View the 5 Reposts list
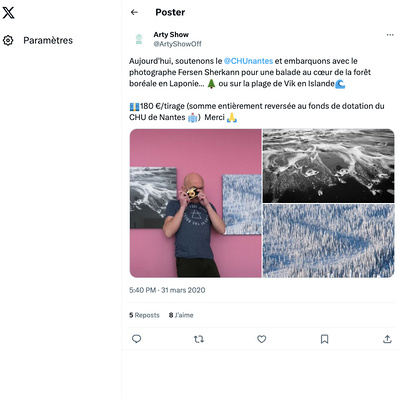The image size is (399, 399). pos(144,315)
